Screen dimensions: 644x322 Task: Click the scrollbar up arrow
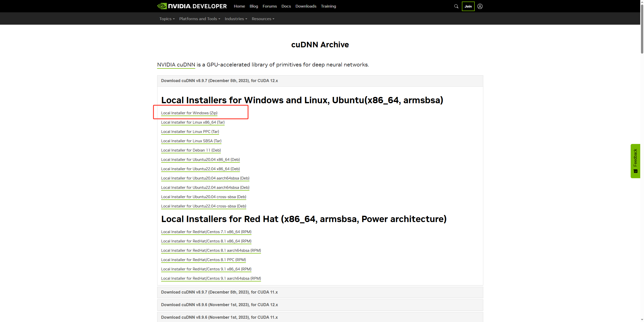(642, 2)
